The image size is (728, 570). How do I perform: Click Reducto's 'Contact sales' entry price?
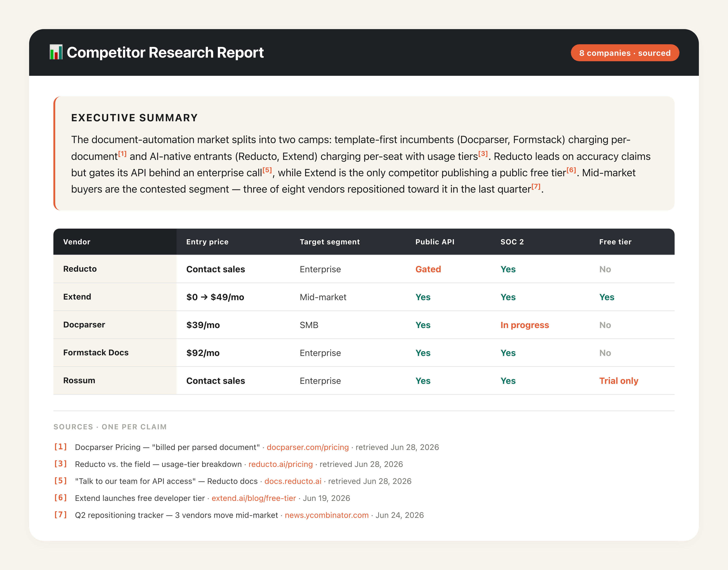(x=216, y=269)
